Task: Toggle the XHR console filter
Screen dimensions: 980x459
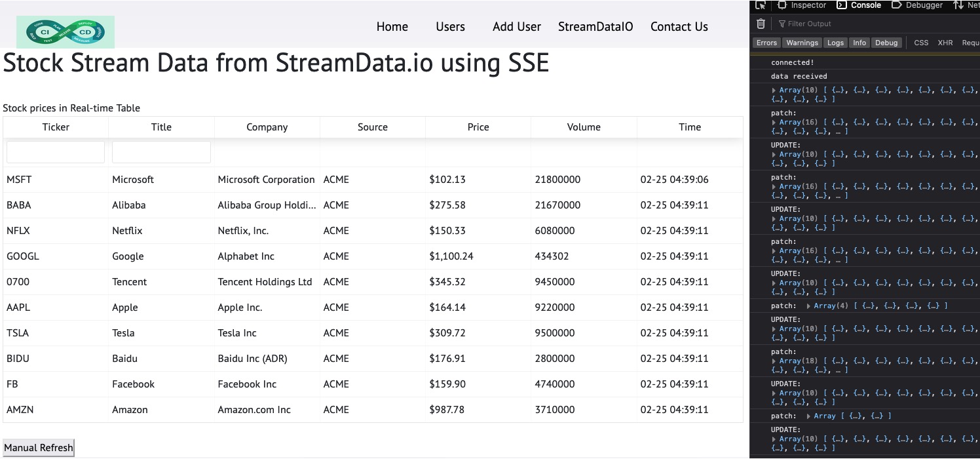Action: click(x=945, y=43)
